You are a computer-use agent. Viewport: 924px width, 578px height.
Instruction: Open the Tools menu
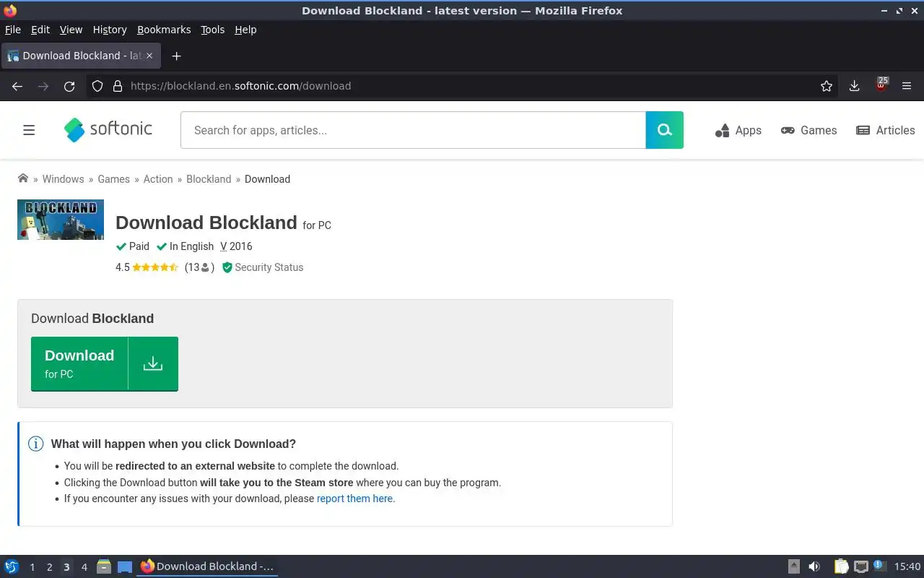212,30
